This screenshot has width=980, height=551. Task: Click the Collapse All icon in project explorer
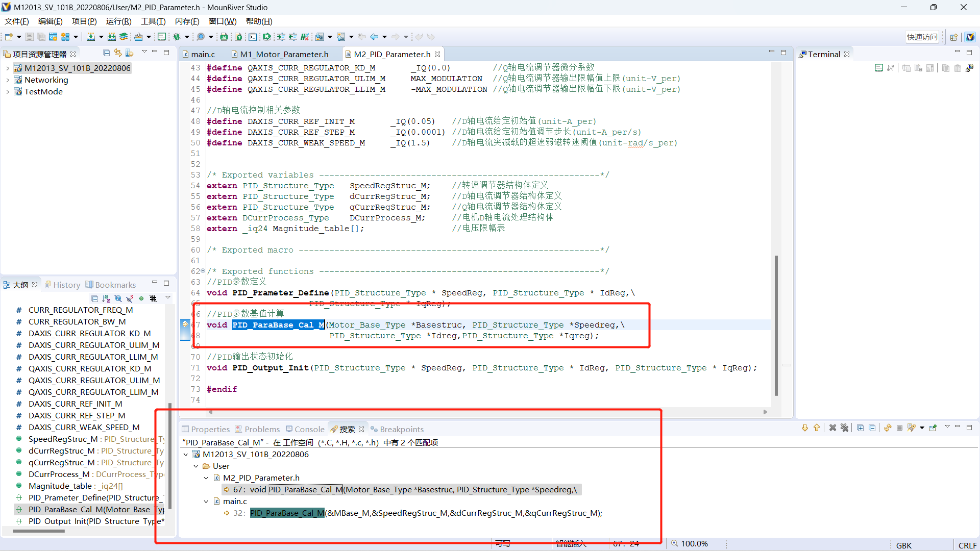106,53
